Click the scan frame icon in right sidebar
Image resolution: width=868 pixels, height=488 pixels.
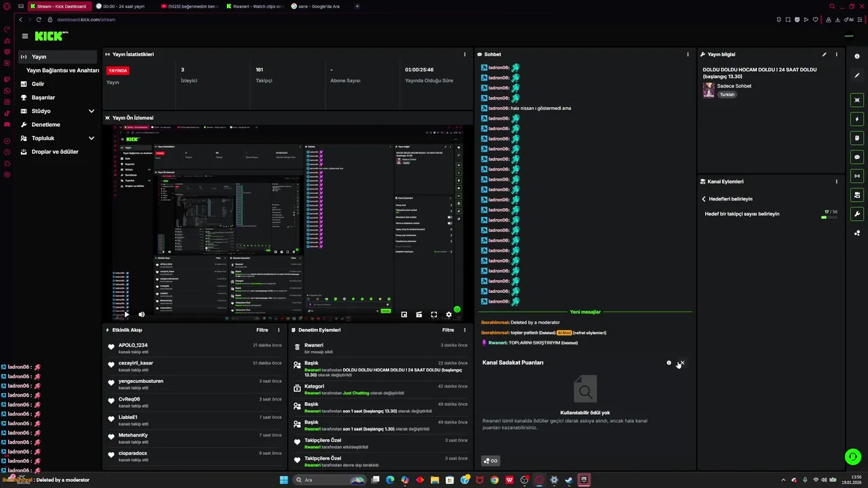pyautogui.click(x=857, y=100)
